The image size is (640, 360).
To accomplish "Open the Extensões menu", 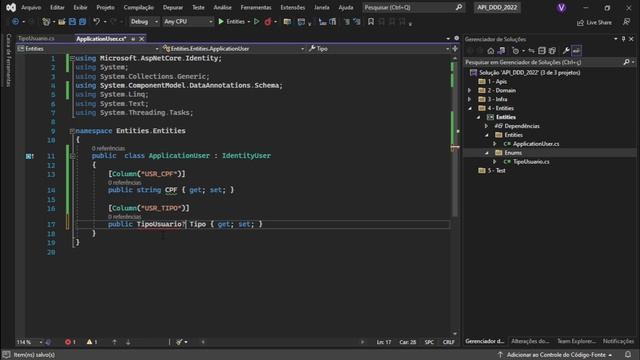I will tap(293, 7).
